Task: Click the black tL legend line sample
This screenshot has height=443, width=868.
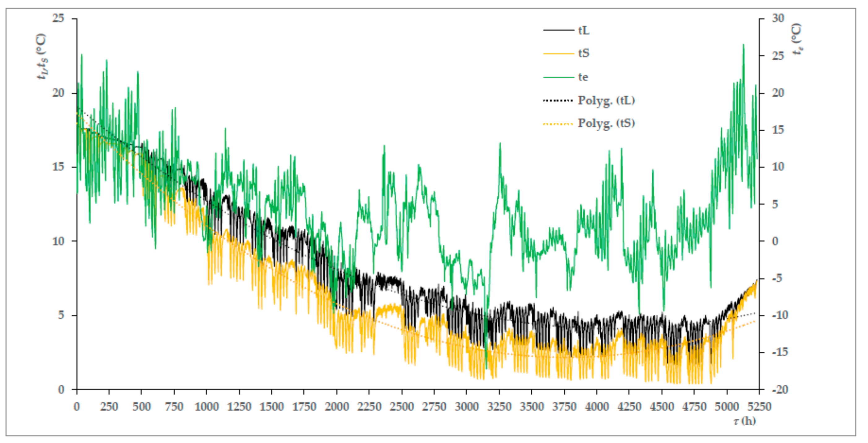Action: pos(558,31)
